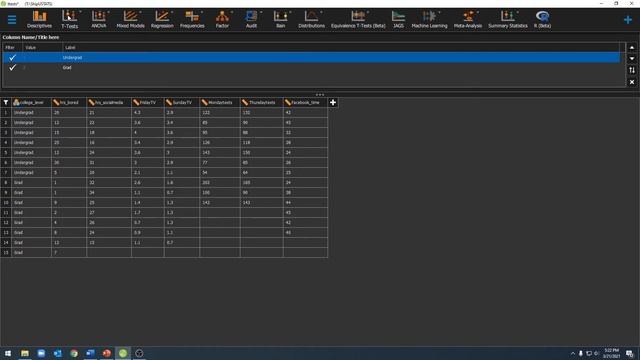
Task: Open Equivalence T-Tests (Beta) module
Action: tap(358, 19)
